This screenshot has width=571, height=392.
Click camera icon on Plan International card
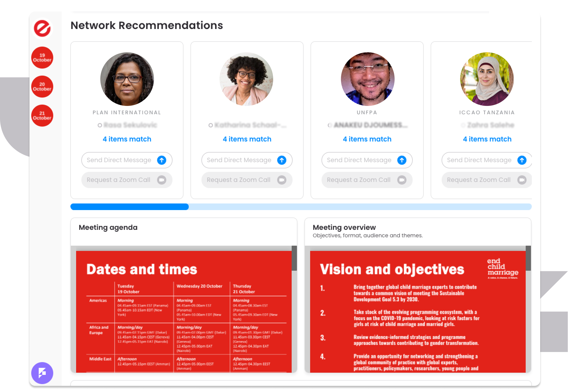[x=161, y=180]
